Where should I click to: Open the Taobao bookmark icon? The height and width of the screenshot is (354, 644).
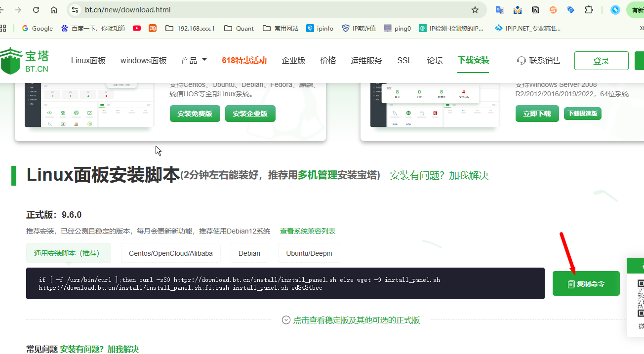pos(153,28)
